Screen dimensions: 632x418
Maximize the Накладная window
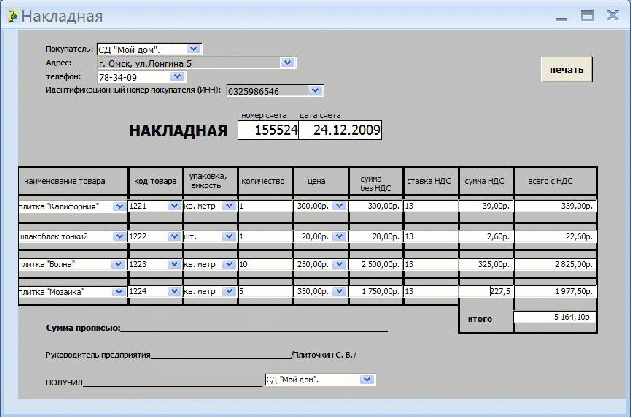coord(587,16)
